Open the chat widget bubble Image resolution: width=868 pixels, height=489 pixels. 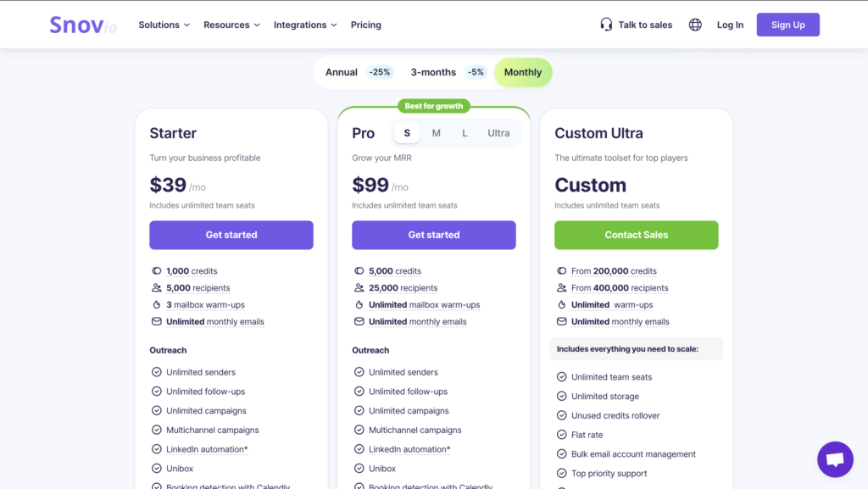[x=835, y=459]
